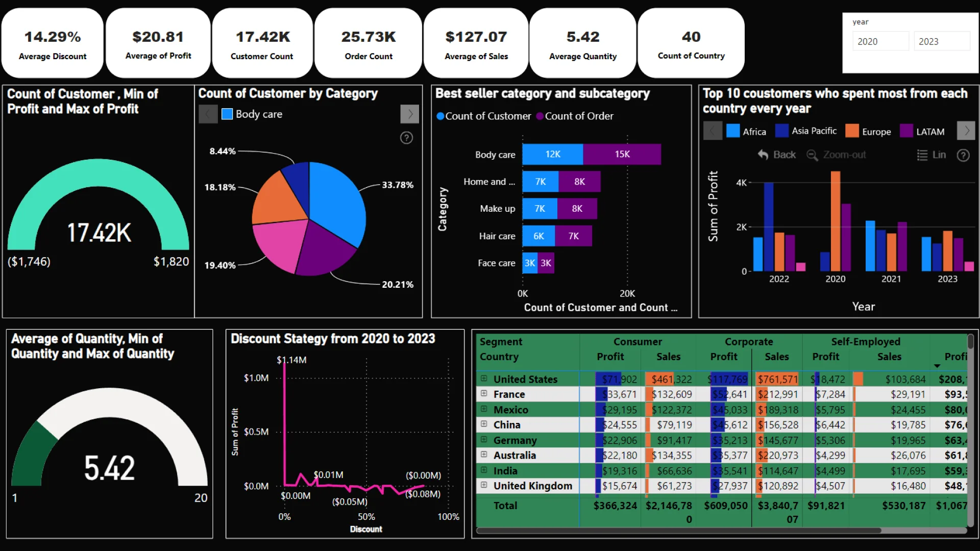Image resolution: width=980 pixels, height=551 pixels.
Task: Click the 2022 year axis label
Action: coord(779,279)
